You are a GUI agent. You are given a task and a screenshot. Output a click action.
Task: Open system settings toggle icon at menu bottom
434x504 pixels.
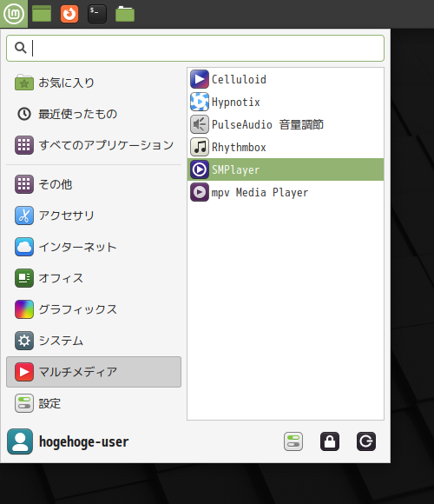[x=293, y=441]
